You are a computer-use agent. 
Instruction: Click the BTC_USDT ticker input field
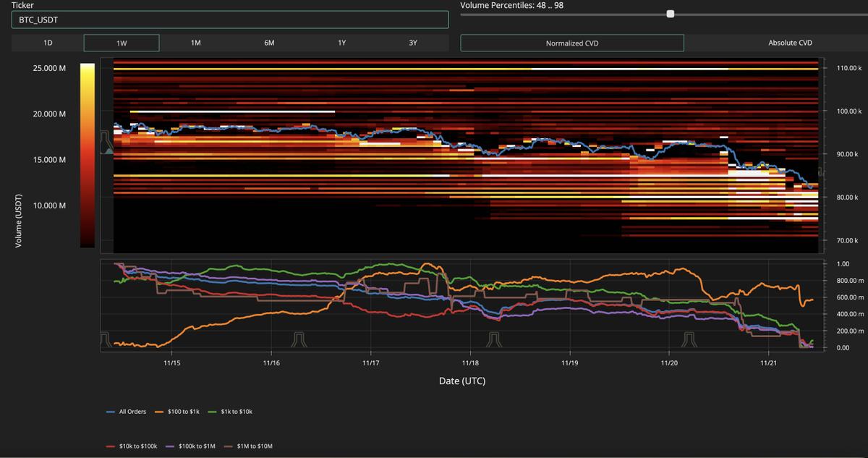pos(230,20)
